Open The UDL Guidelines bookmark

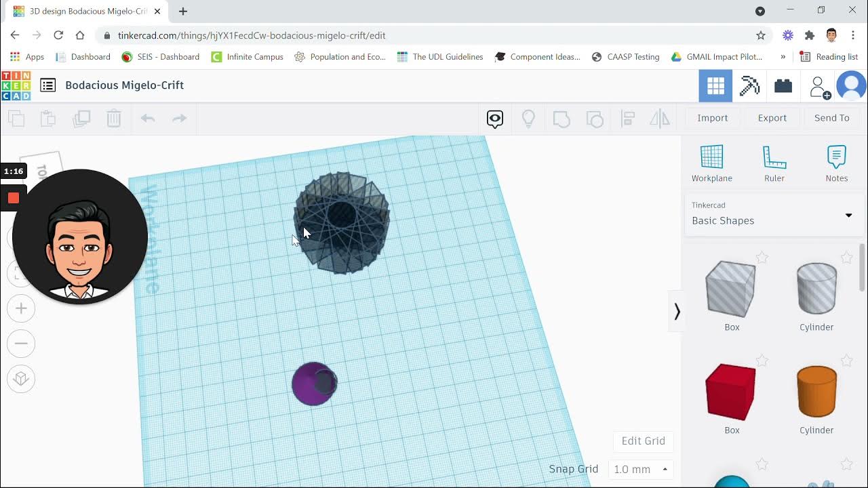click(440, 57)
